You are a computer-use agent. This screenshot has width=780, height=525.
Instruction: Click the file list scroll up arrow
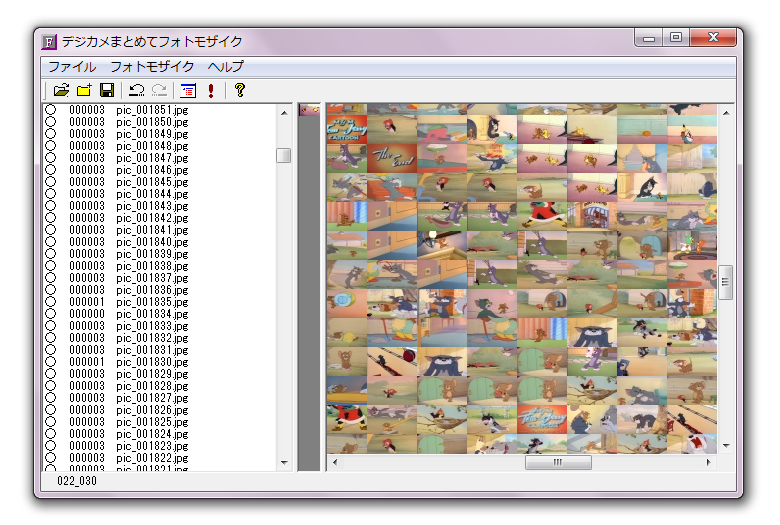pos(284,113)
